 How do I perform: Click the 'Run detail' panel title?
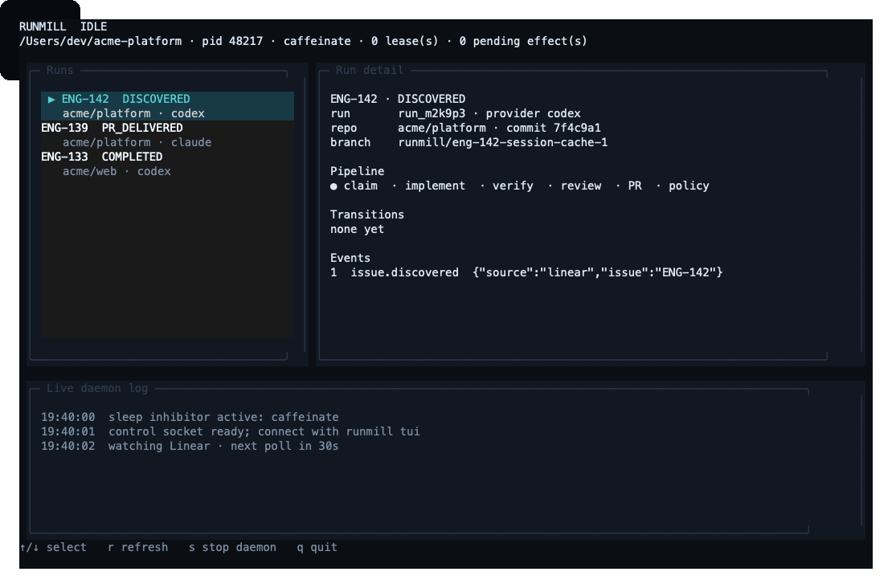pos(369,70)
